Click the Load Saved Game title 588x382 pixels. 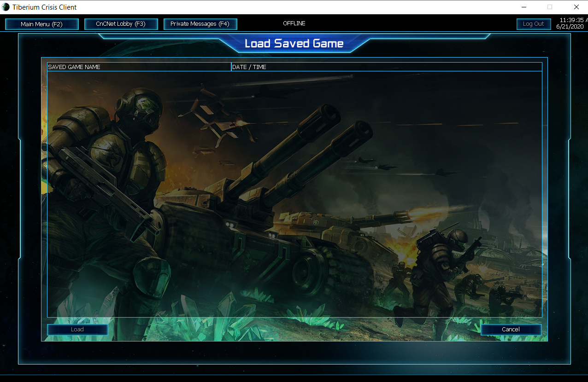click(294, 44)
